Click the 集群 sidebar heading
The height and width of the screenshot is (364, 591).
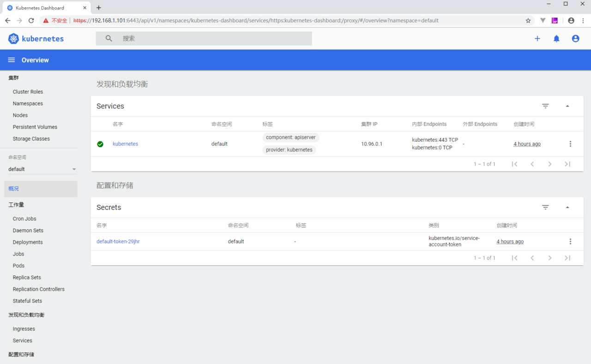(x=13, y=78)
